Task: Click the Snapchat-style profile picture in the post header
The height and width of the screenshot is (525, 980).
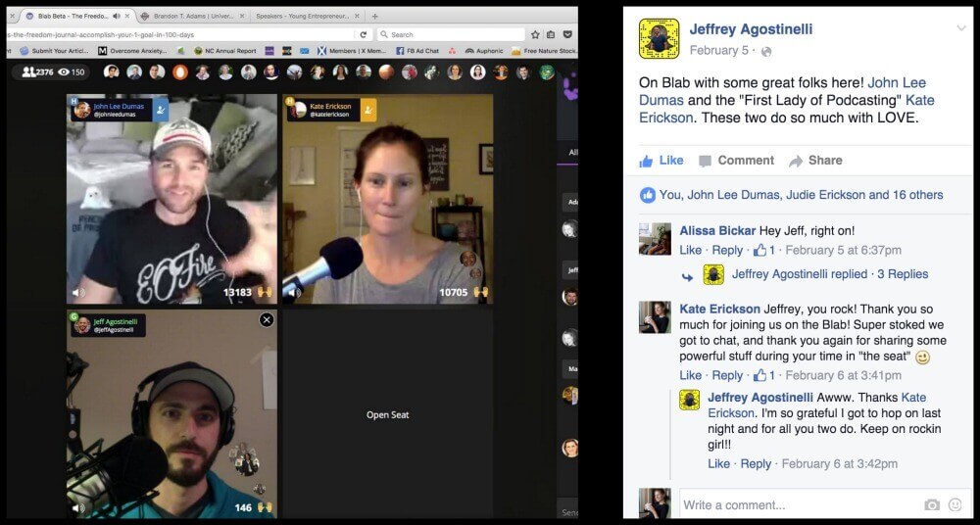Action: 659,39
